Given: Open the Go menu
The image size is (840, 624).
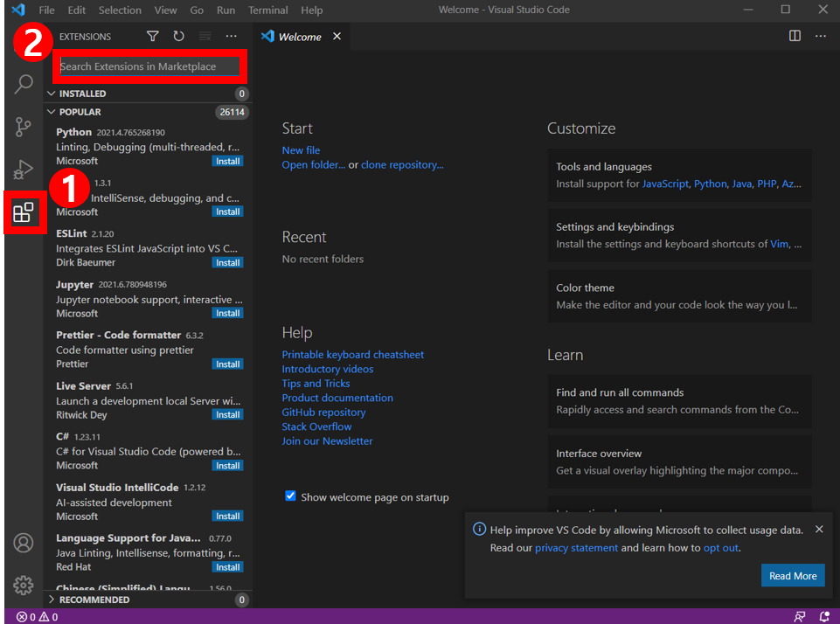Looking at the screenshot, I should (x=197, y=10).
